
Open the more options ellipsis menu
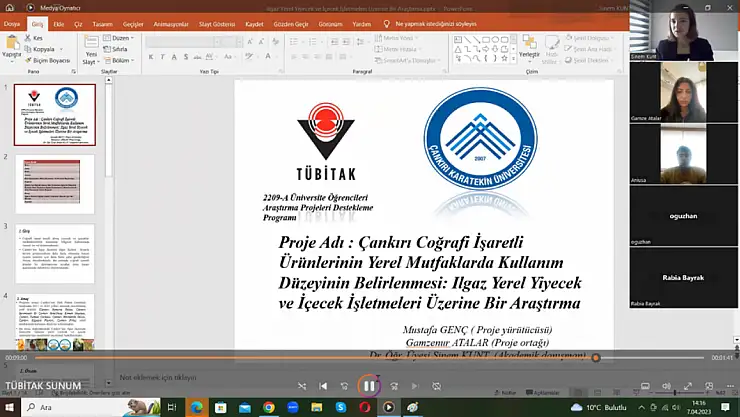tap(730, 386)
